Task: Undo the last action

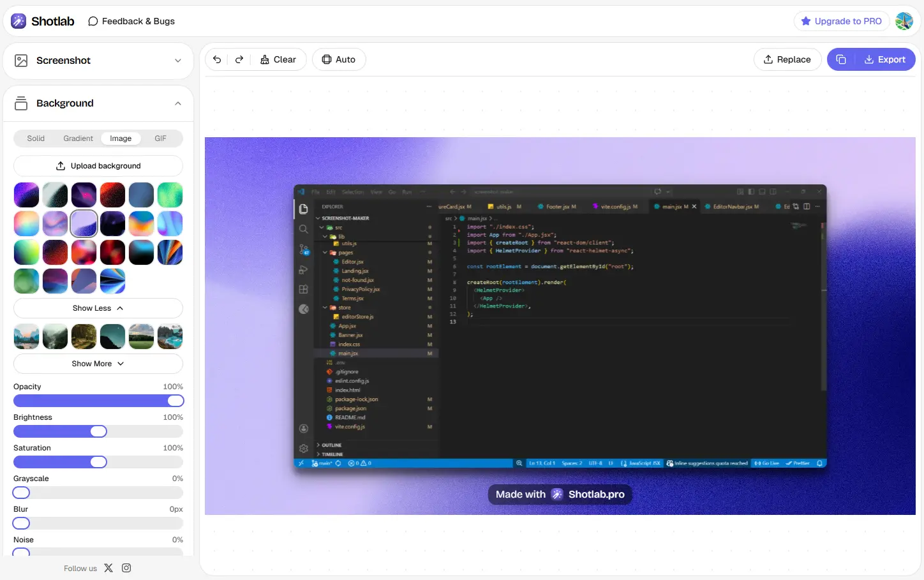Action: click(x=217, y=59)
